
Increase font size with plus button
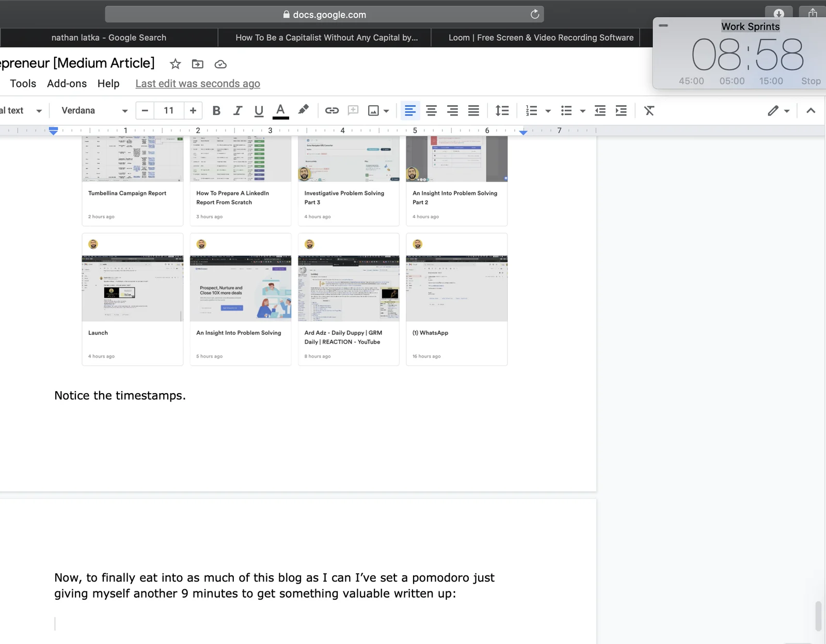pyautogui.click(x=193, y=110)
